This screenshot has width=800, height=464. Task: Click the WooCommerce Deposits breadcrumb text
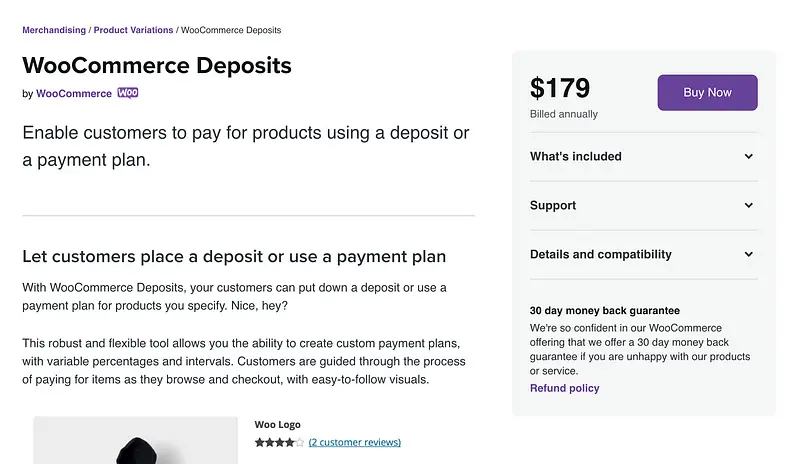[231, 30]
